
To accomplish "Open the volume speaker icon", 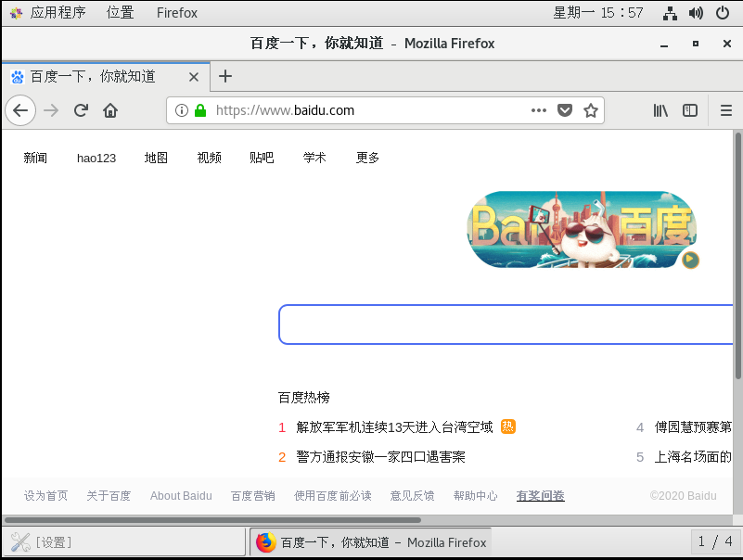I will pos(696,13).
